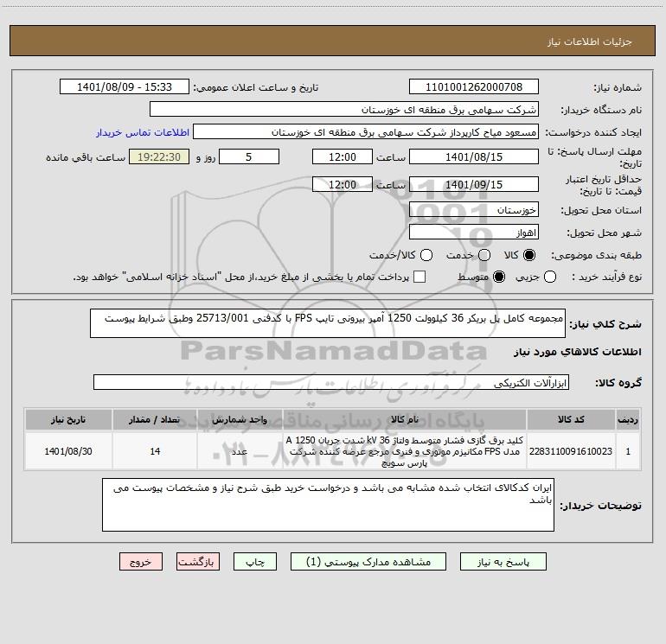Click the need date cell 1401/08/30

pos(68,451)
